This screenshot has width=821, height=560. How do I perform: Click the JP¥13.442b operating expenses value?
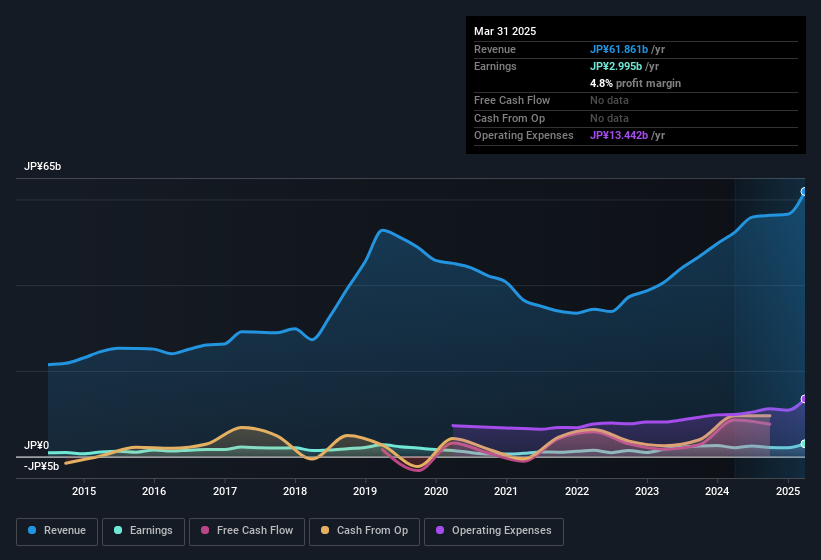click(619, 135)
